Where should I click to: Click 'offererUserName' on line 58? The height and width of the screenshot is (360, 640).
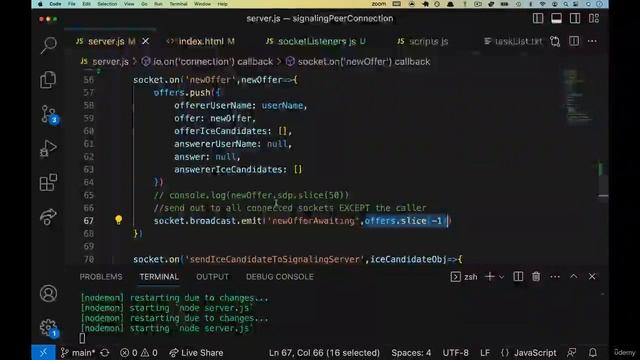(212, 105)
